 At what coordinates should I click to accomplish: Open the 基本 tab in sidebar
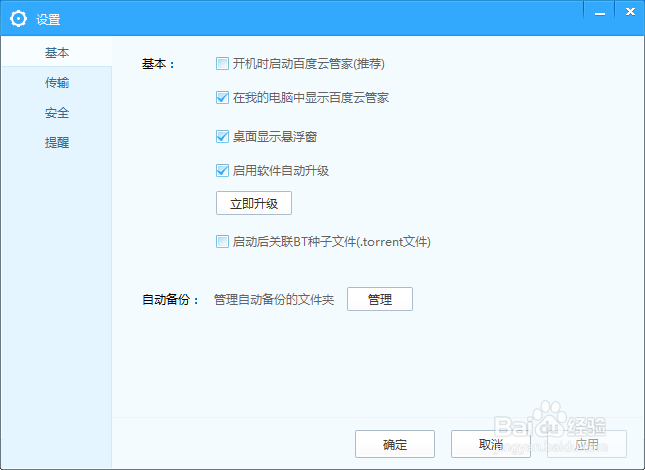(x=57, y=52)
